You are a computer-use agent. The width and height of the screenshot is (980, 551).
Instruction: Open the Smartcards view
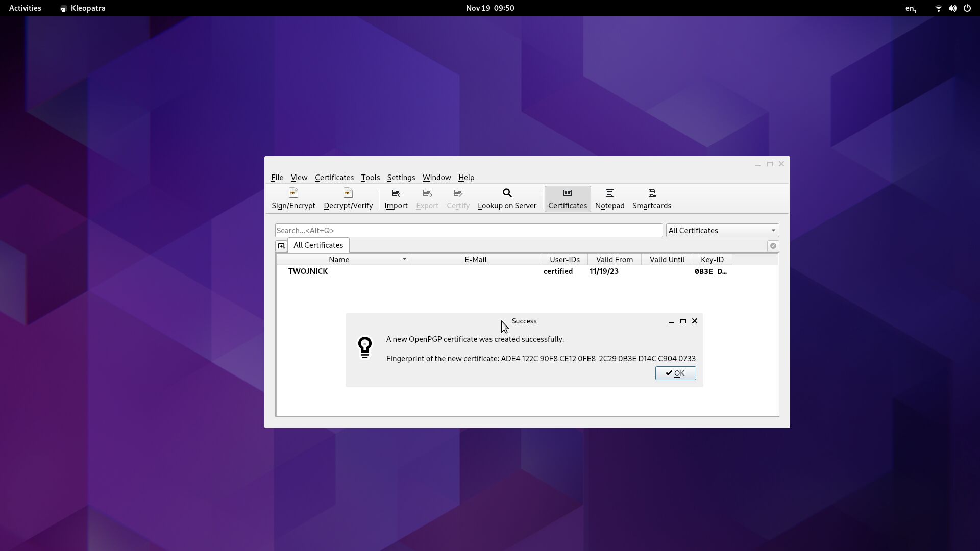pyautogui.click(x=651, y=198)
